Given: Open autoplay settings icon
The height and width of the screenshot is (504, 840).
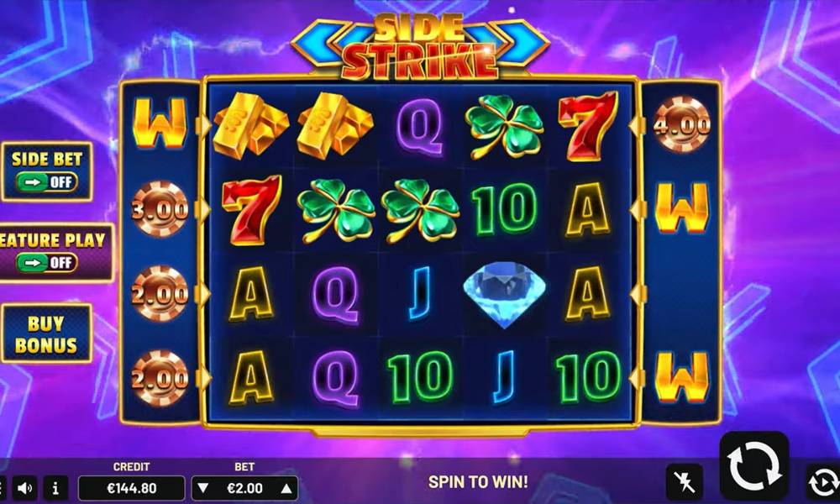Looking at the screenshot, I should point(823,482).
